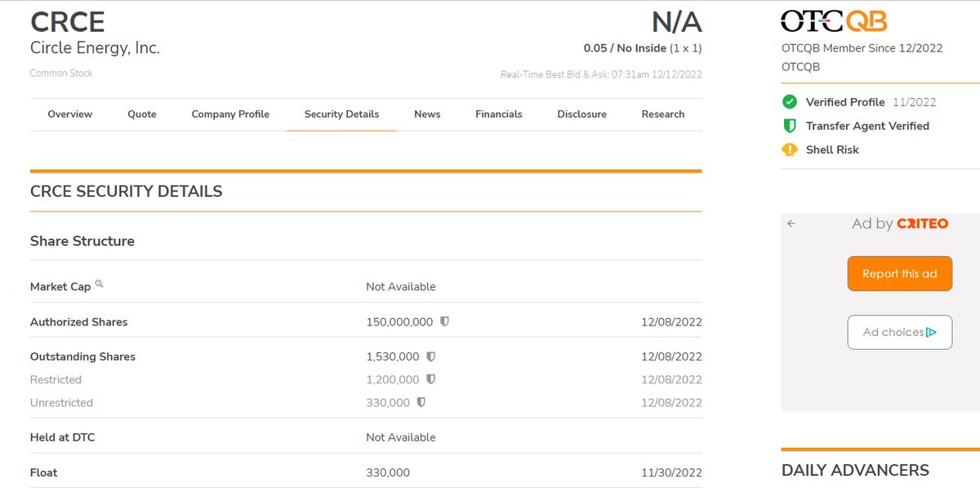980x488 pixels.
Task: Click the Shell Risk label
Action: click(x=832, y=150)
